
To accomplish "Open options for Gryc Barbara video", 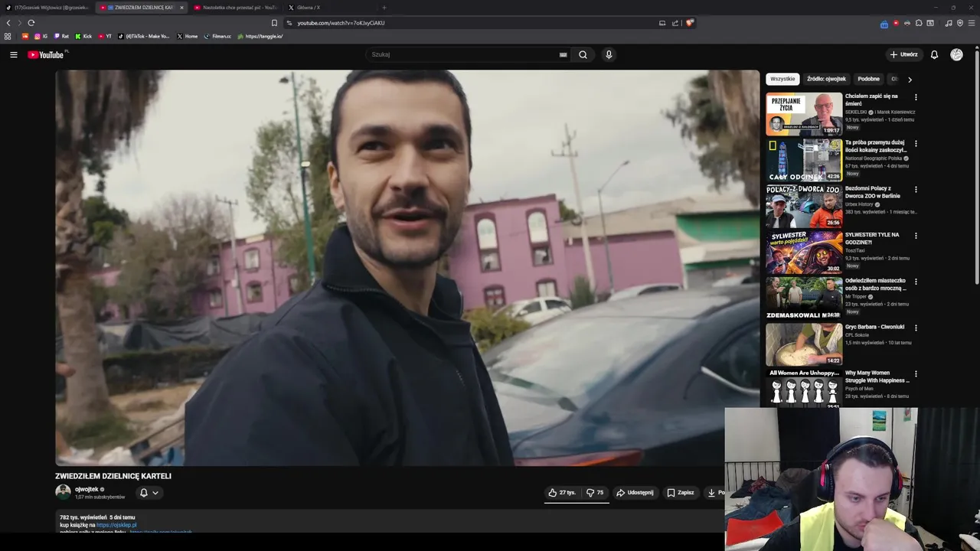I will [x=916, y=328].
